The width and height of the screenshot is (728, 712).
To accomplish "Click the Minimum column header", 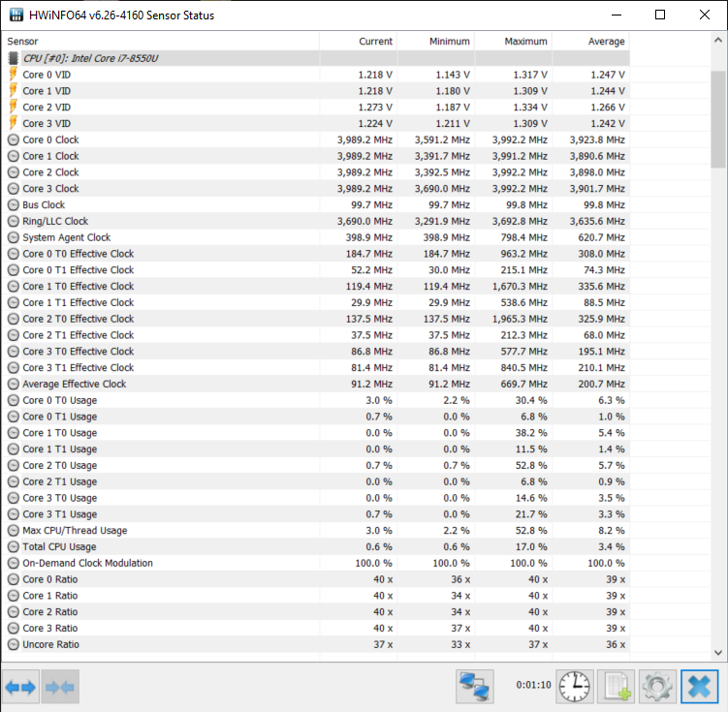I will click(x=435, y=42).
